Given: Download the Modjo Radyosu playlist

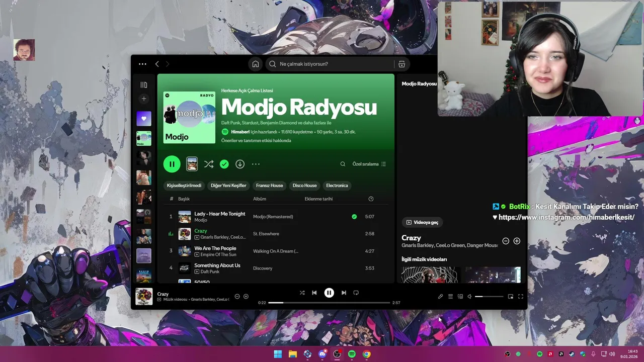Looking at the screenshot, I should [240, 164].
